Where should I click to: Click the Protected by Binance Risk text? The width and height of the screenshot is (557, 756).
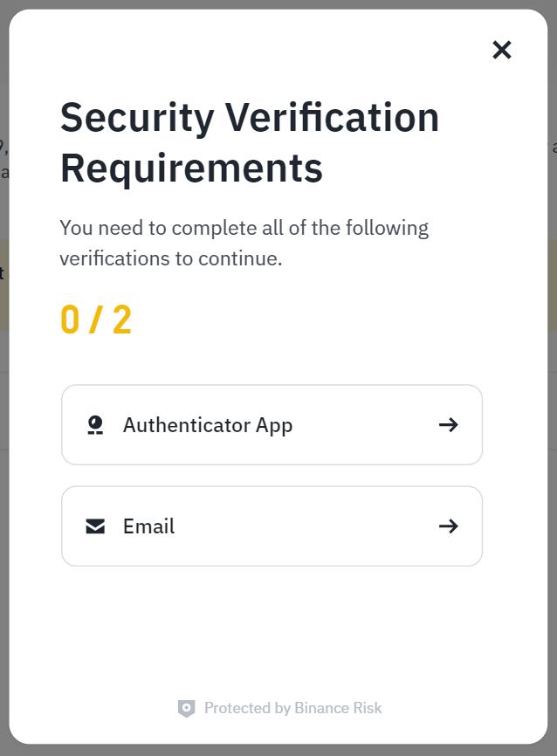click(292, 708)
